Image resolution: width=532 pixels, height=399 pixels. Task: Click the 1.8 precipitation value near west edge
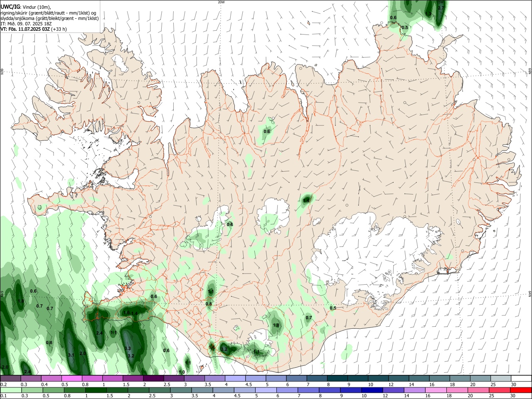click(x=21, y=301)
